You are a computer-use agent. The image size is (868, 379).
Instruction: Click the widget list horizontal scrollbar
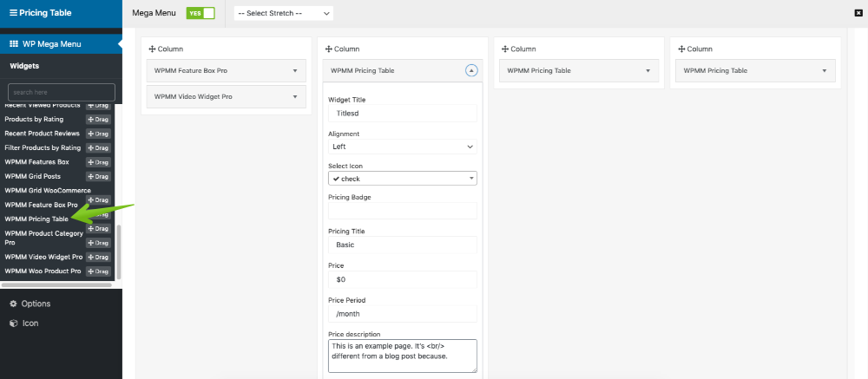coord(57,285)
